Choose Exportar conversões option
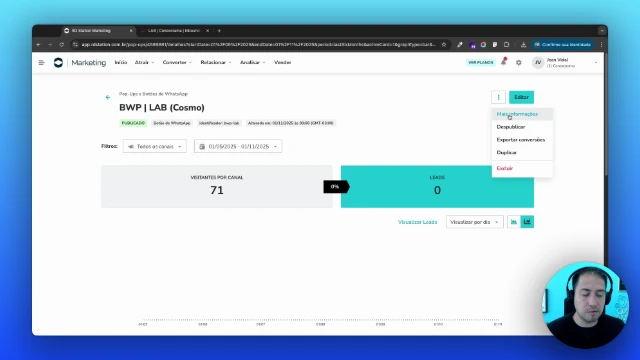The width and height of the screenshot is (640, 360). 522,140
